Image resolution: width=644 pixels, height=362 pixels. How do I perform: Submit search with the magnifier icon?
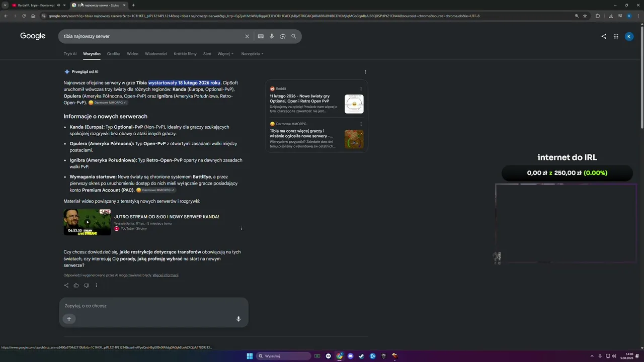[294, 36]
